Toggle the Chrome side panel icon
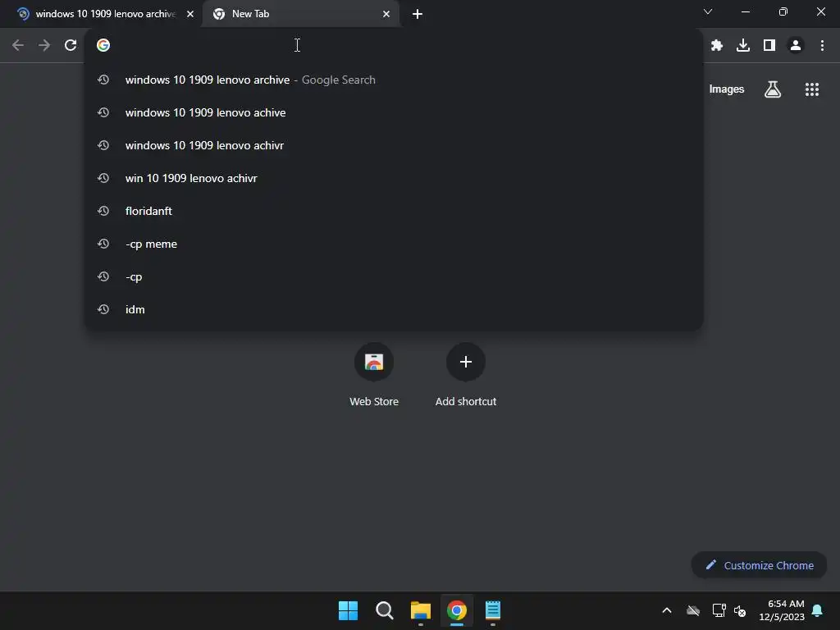 click(769, 46)
